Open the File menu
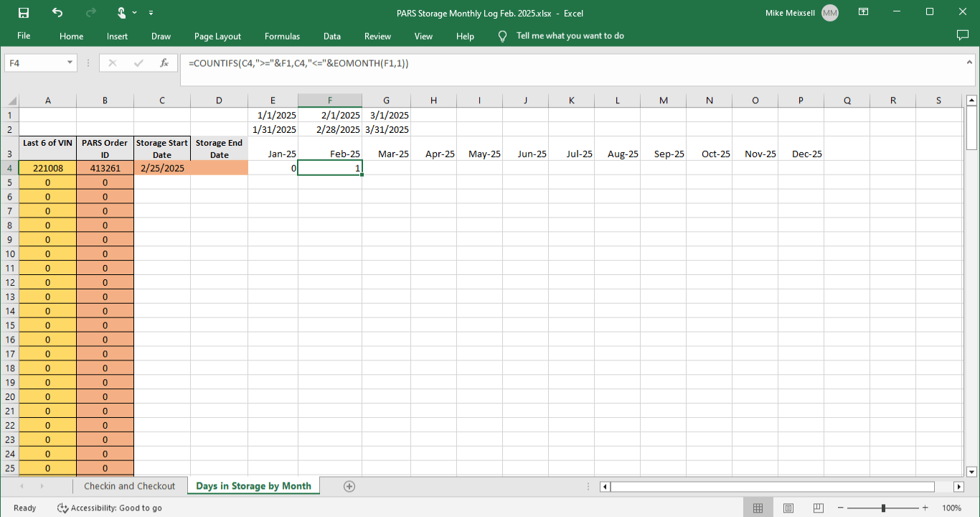 pos(24,36)
